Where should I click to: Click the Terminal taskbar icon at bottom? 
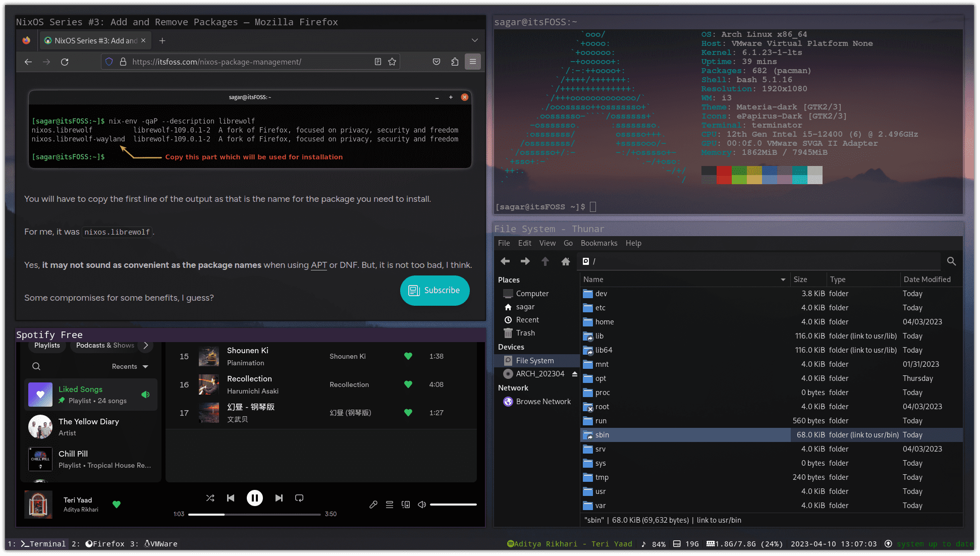[x=37, y=543]
